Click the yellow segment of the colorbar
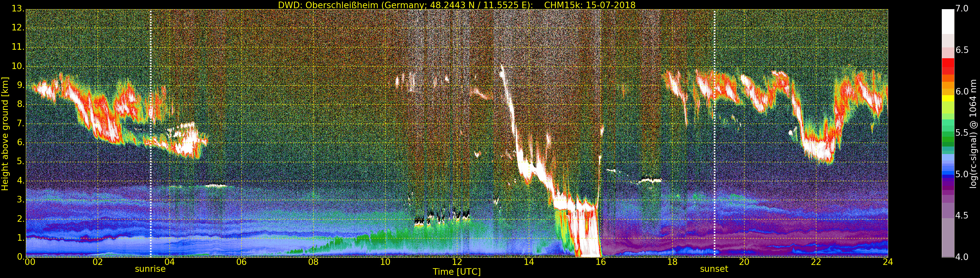Viewport: 980px width, 278px height. coord(948,98)
